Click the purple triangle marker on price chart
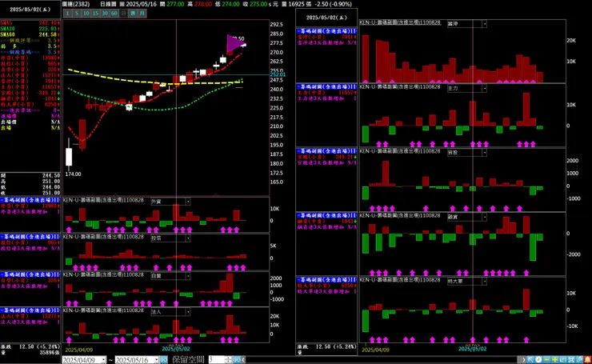 point(235,43)
